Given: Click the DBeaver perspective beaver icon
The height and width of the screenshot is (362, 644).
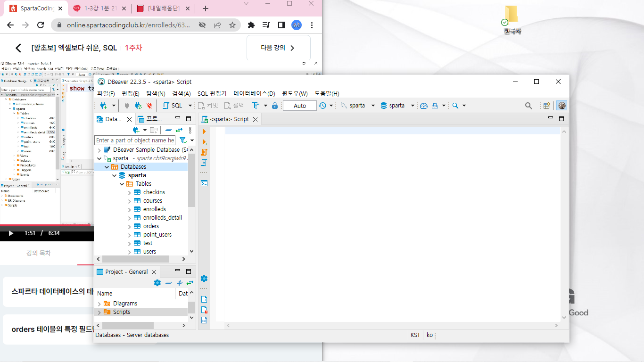Looking at the screenshot, I should pos(561,106).
